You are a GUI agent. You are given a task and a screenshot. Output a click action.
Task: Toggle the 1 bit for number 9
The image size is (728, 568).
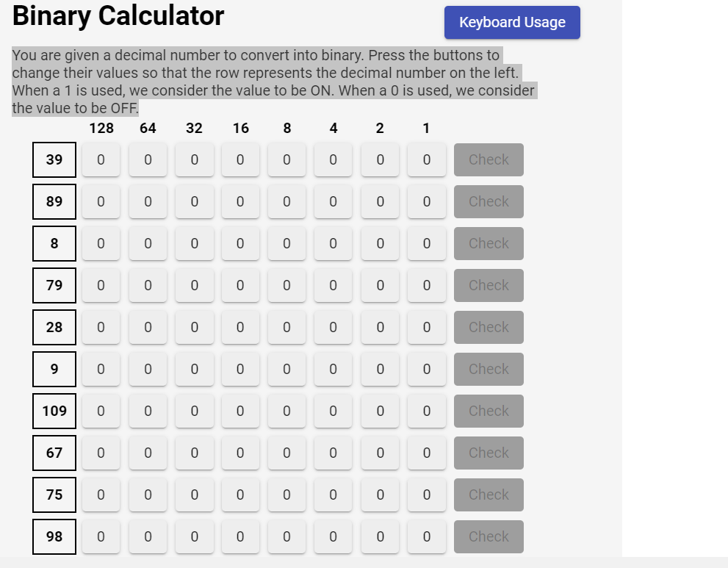coord(426,369)
